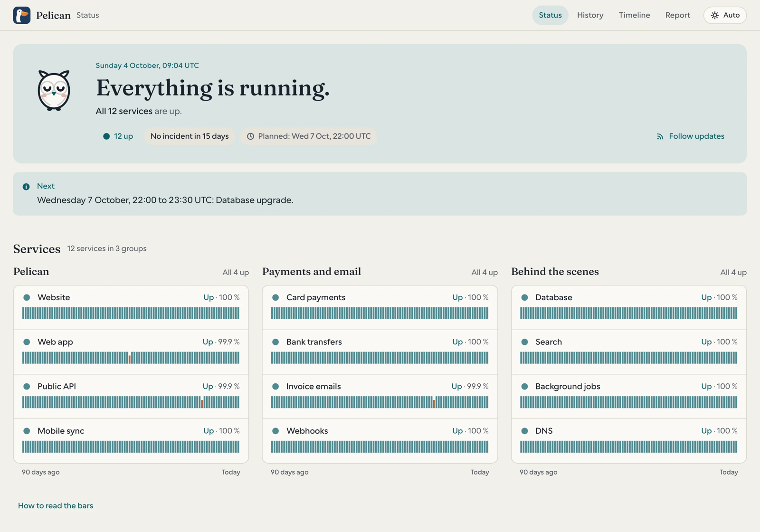Click status dot next to Database
The height and width of the screenshot is (532, 760).
(x=524, y=297)
